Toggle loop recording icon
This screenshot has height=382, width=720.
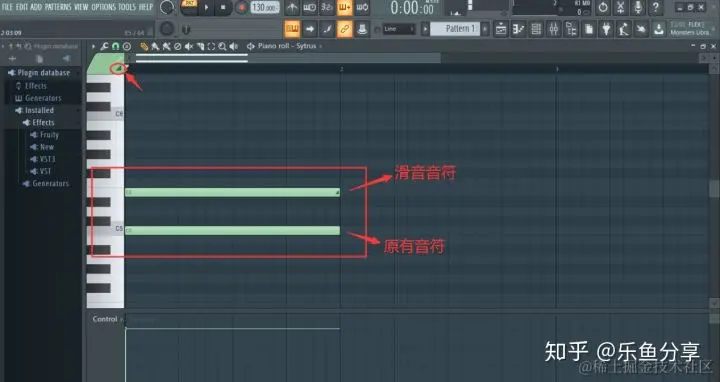pyautogui.click(x=362, y=7)
